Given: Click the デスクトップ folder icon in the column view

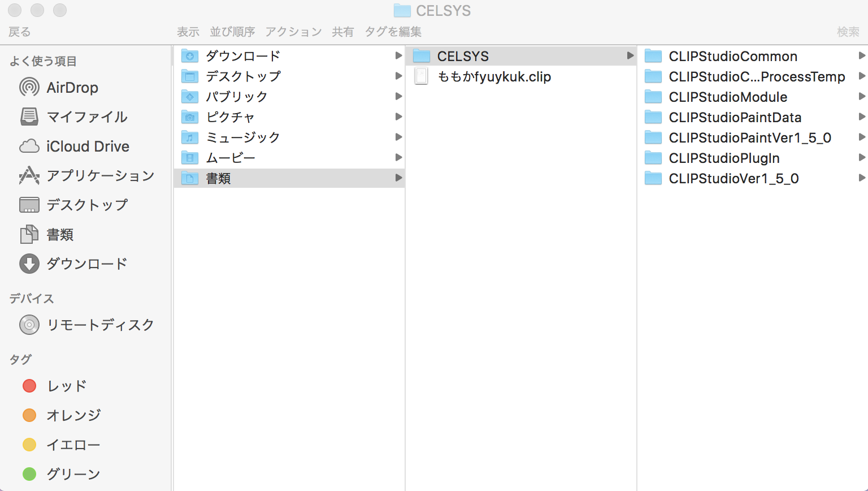Looking at the screenshot, I should [190, 76].
